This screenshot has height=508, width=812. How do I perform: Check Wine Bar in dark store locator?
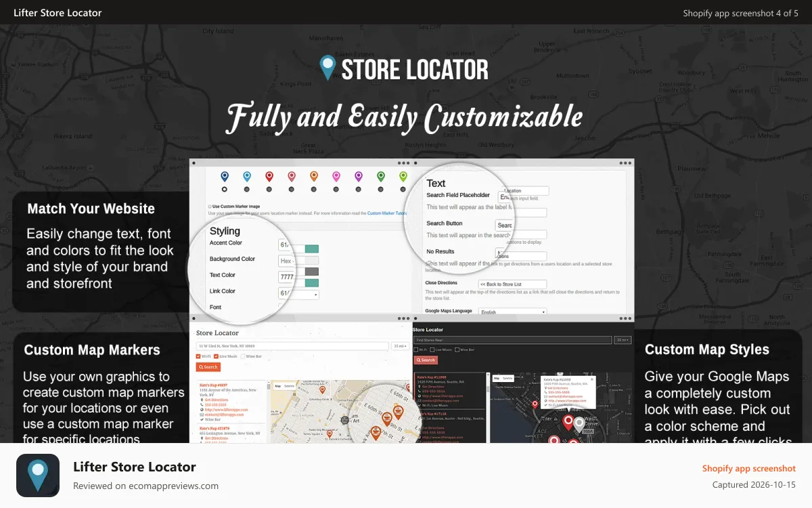pyautogui.click(x=458, y=350)
